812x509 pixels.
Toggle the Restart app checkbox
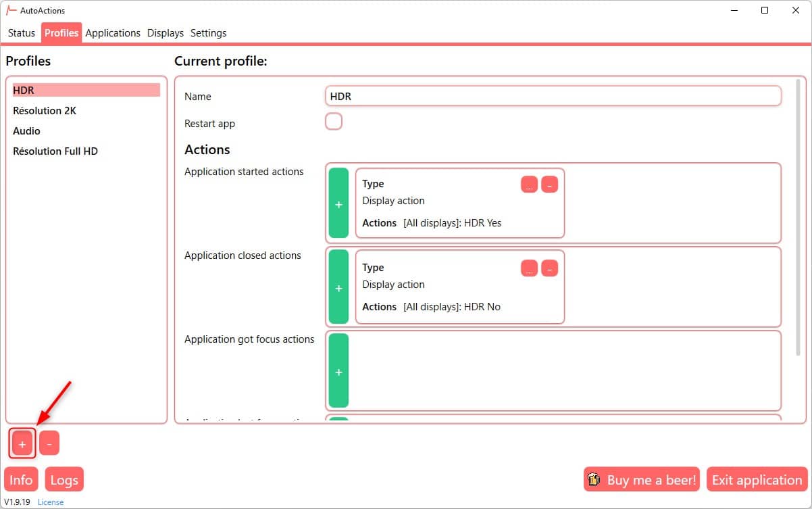(x=334, y=122)
